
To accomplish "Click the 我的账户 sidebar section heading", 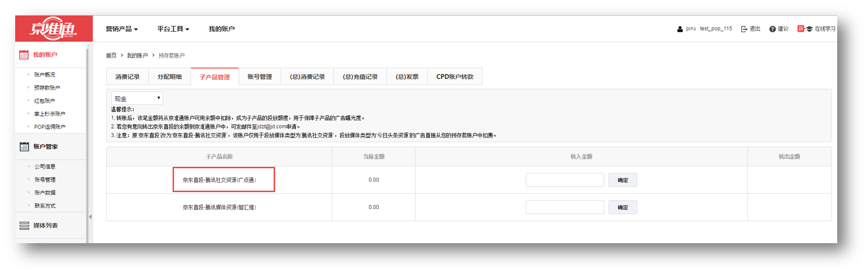I will click(45, 55).
